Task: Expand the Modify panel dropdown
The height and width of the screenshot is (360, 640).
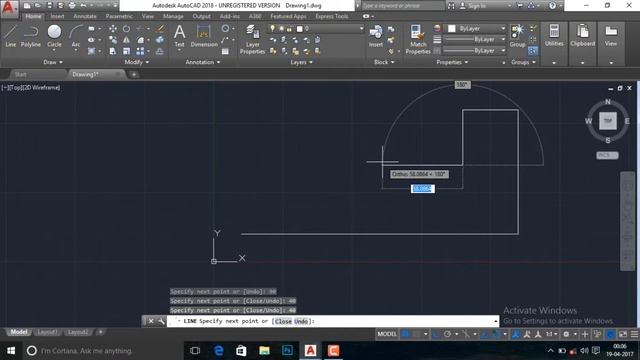Action: coord(137,62)
